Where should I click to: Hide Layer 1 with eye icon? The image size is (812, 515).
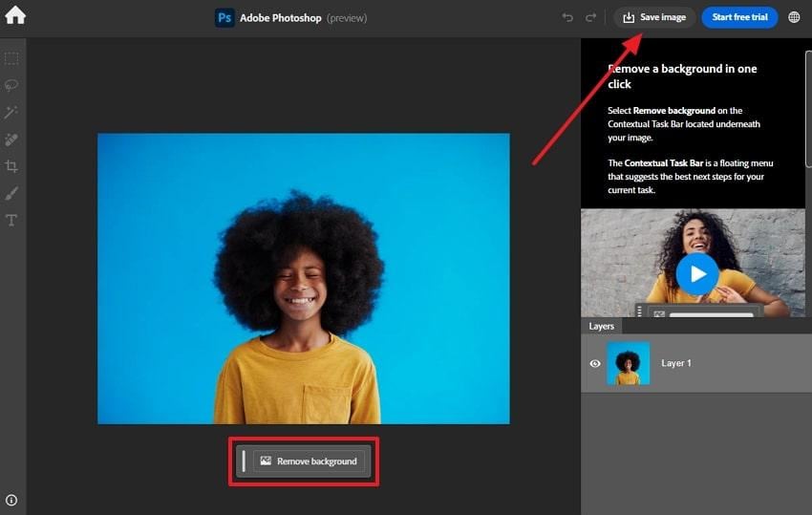[595, 363]
